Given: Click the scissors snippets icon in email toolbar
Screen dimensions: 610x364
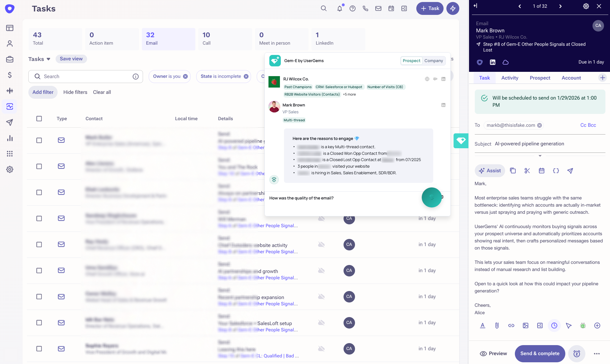Looking at the screenshot, I should tap(527, 171).
